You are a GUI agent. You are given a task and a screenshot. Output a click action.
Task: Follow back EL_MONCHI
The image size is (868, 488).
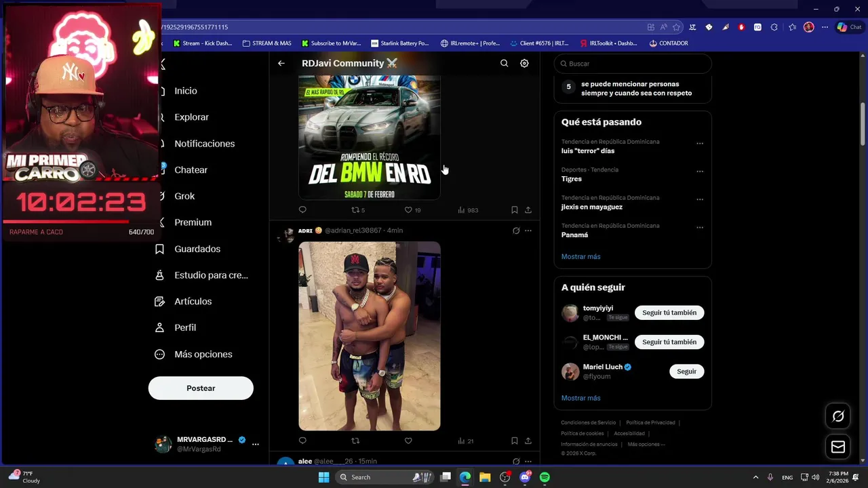[x=669, y=342]
